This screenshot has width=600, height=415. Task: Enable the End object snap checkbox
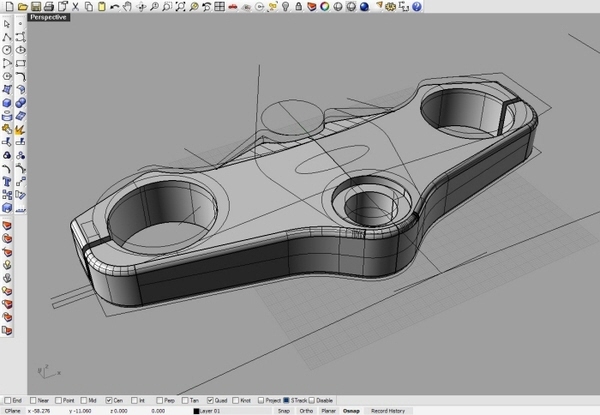pyautogui.click(x=5, y=400)
